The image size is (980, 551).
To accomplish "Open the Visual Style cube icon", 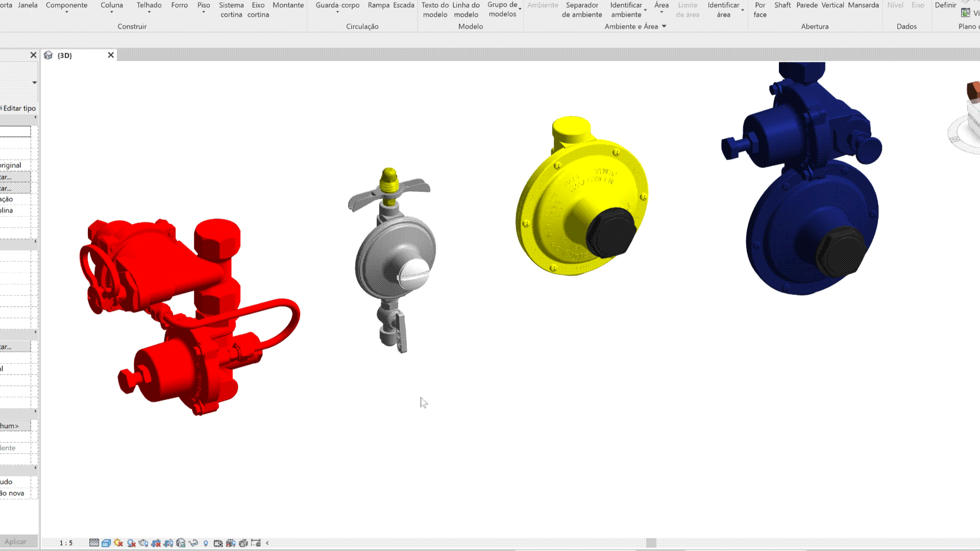I will coord(106,543).
